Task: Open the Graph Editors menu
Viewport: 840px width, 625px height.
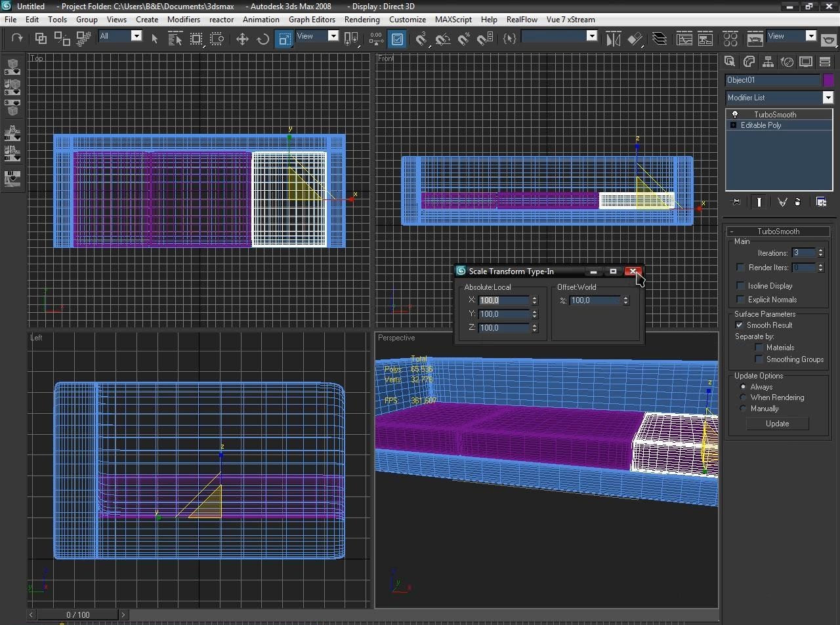Action: pyautogui.click(x=312, y=20)
